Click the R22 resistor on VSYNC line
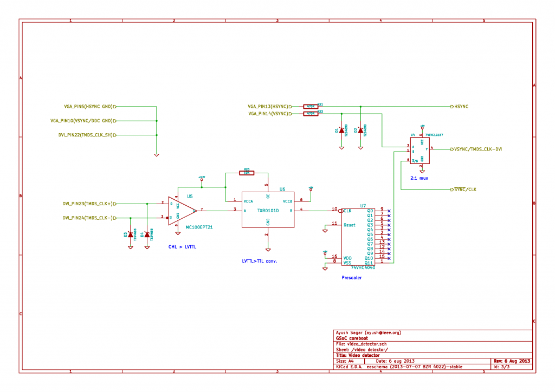This screenshot has width=555, height=392. coord(311,114)
